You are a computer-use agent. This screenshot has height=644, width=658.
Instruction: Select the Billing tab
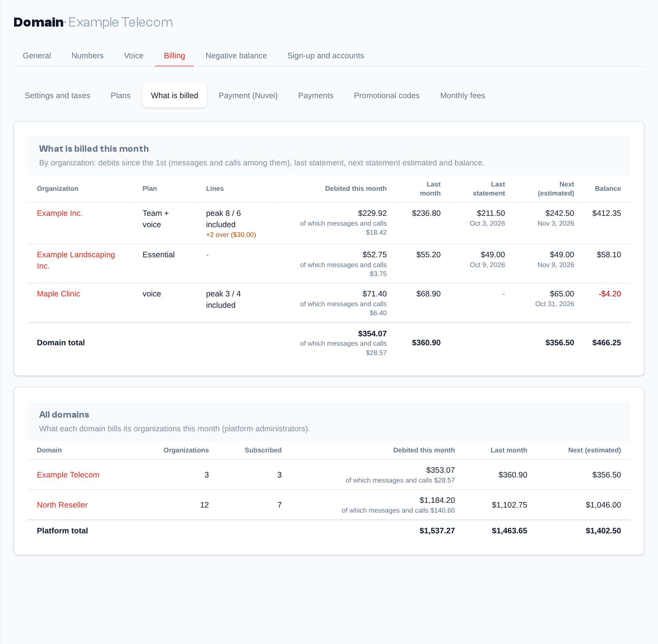point(174,56)
